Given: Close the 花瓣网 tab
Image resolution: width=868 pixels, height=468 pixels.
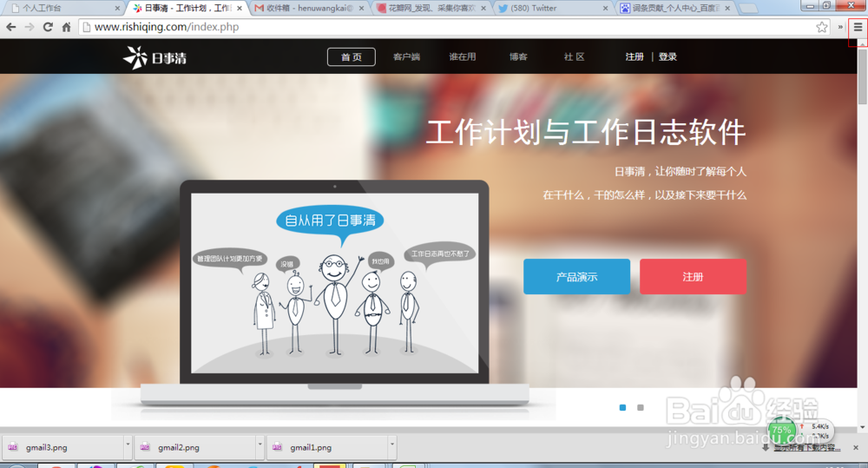Looking at the screenshot, I should [x=483, y=9].
